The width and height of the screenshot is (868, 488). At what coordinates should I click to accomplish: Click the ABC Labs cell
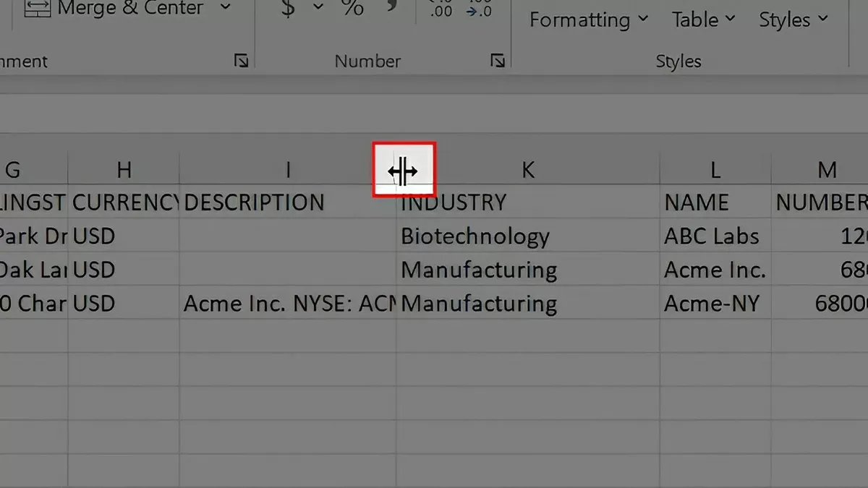712,236
